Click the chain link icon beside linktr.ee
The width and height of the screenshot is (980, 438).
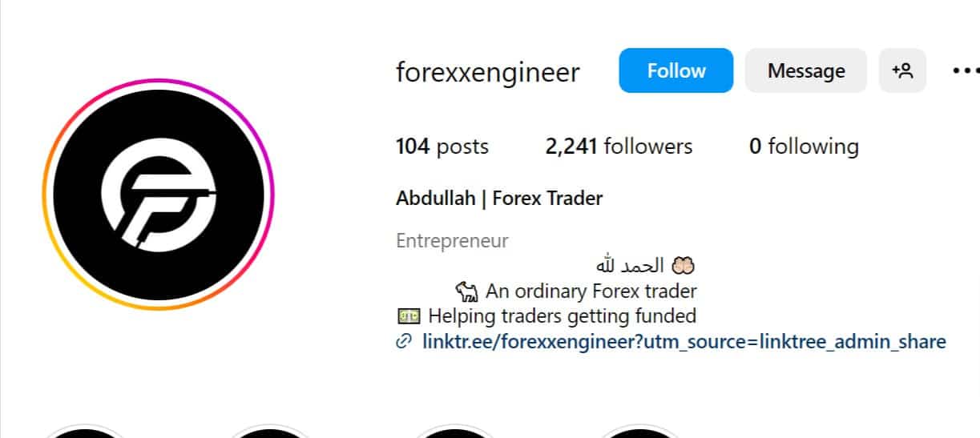click(404, 342)
